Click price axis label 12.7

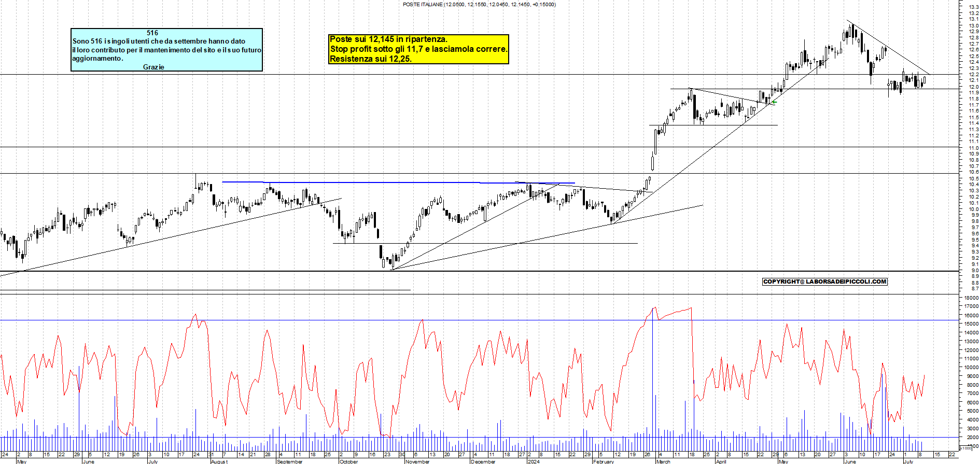pyautogui.click(x=973, y=44)
